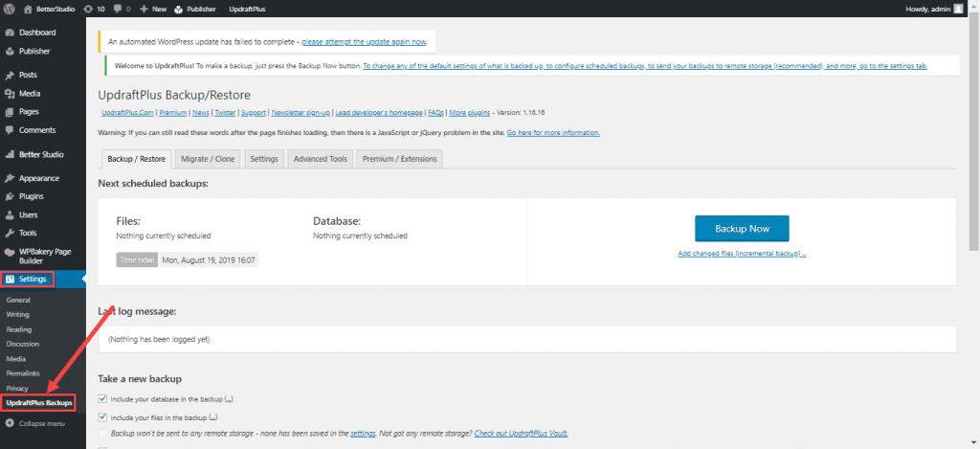Open Lead developer's homepage link
Screen dimensions: 980x449
[x=379, y=113]
